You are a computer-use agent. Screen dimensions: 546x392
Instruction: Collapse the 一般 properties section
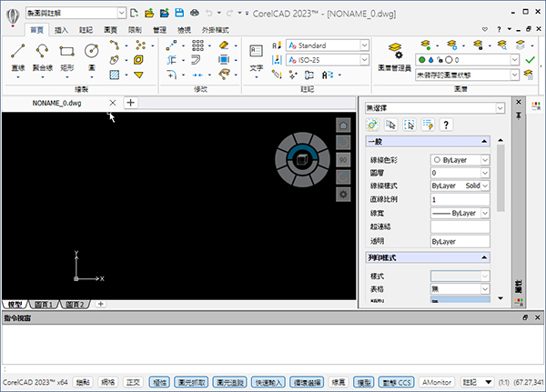pyautogui.click(x=484, y=141)
